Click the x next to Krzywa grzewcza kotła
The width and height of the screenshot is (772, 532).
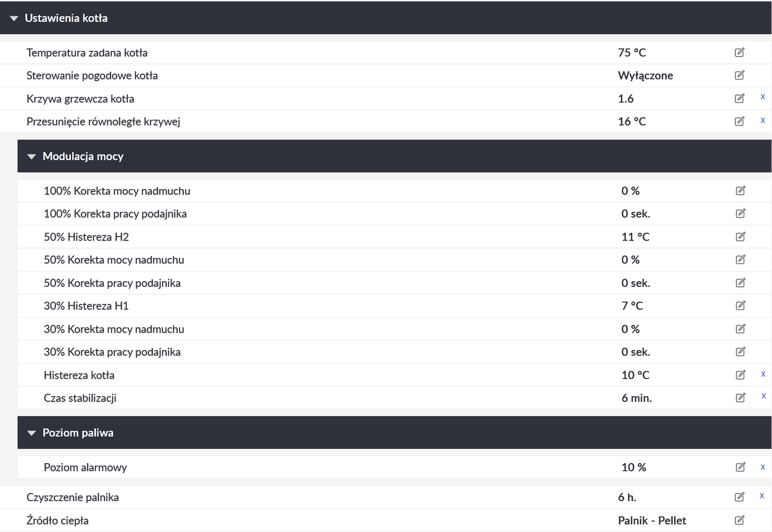point(763,97)
